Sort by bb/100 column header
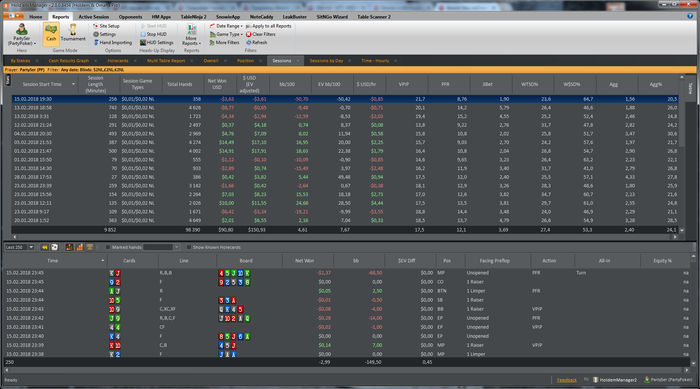The image size is (700, 389). [x=287, y=84]
